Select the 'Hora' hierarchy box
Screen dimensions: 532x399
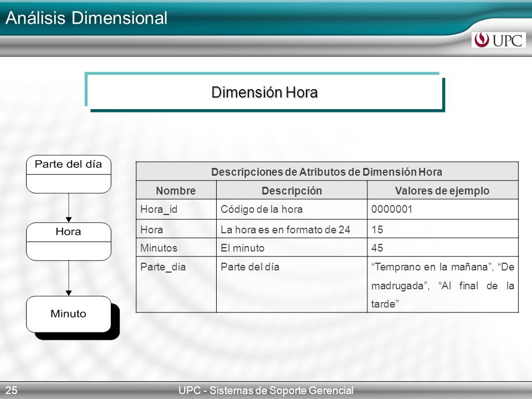(x=69, y=242)
